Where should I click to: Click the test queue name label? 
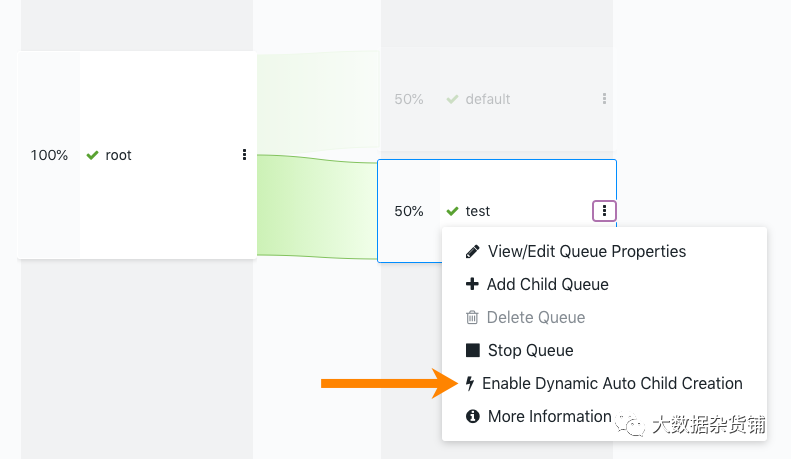click(478, 211)
